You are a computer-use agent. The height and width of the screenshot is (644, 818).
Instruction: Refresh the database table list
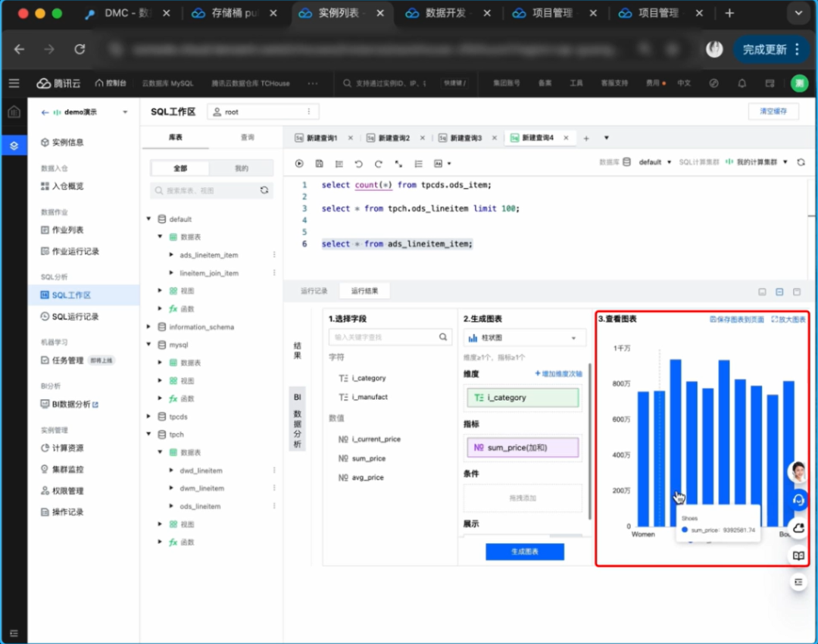(x=264, y=191)
